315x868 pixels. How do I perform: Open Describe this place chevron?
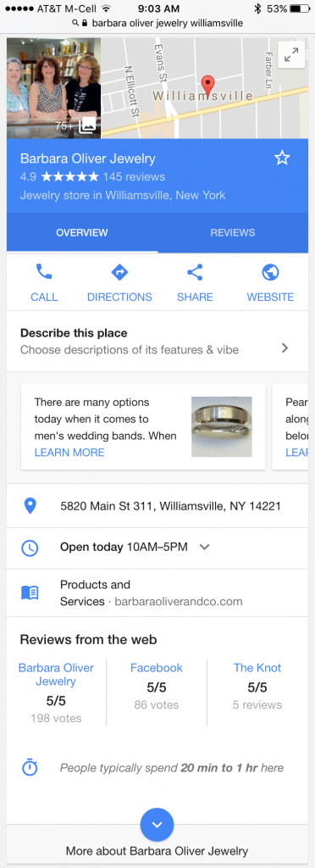285,348
